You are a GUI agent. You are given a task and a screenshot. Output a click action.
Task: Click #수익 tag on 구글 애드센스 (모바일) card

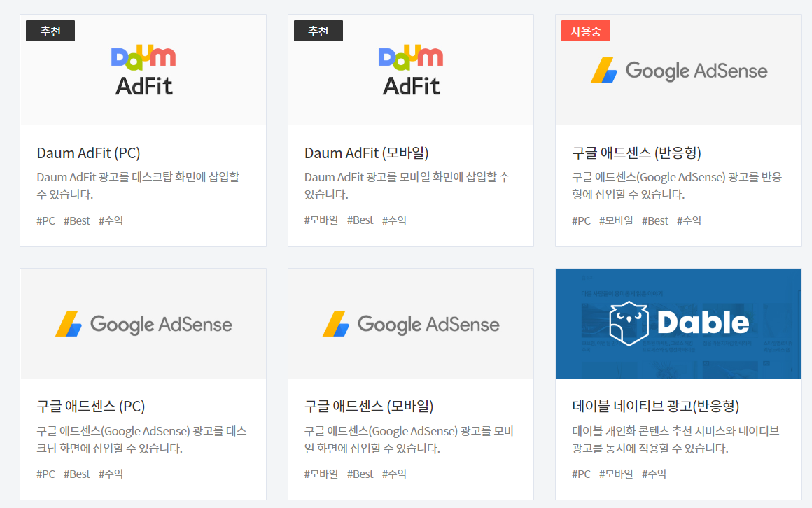pos(394,474)
